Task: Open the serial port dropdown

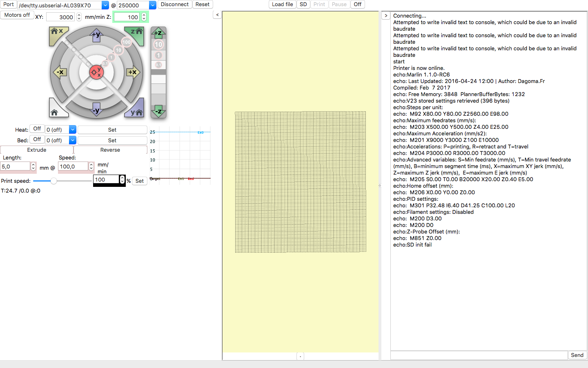Action: pos(105,5)
